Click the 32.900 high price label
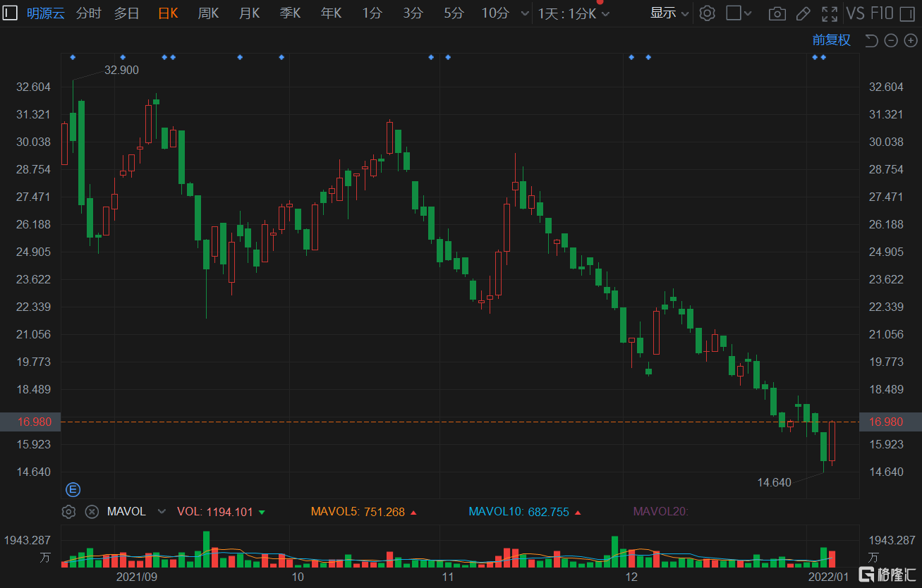922x588 pixels. pyautogui.click(x=121, y=70)
